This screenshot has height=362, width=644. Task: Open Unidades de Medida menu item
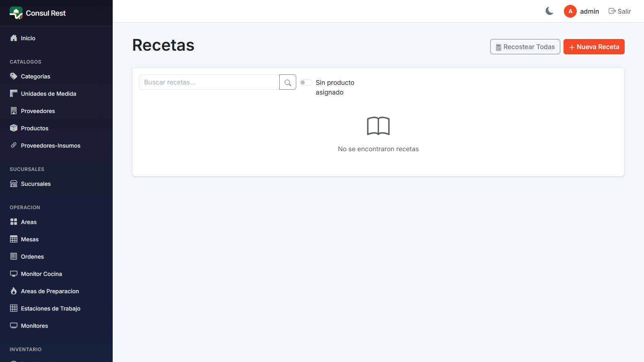click(56, 94)
